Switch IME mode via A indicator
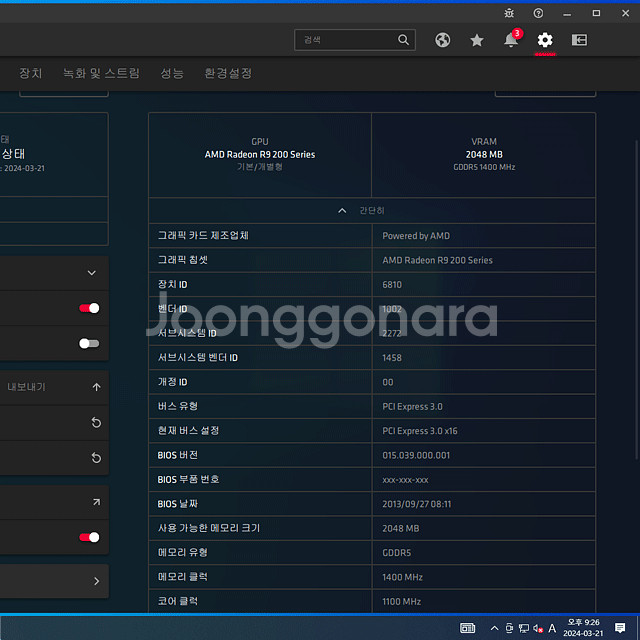Image resolution: width=640 pixels, height=640 pixels. (x=552, y=628)
